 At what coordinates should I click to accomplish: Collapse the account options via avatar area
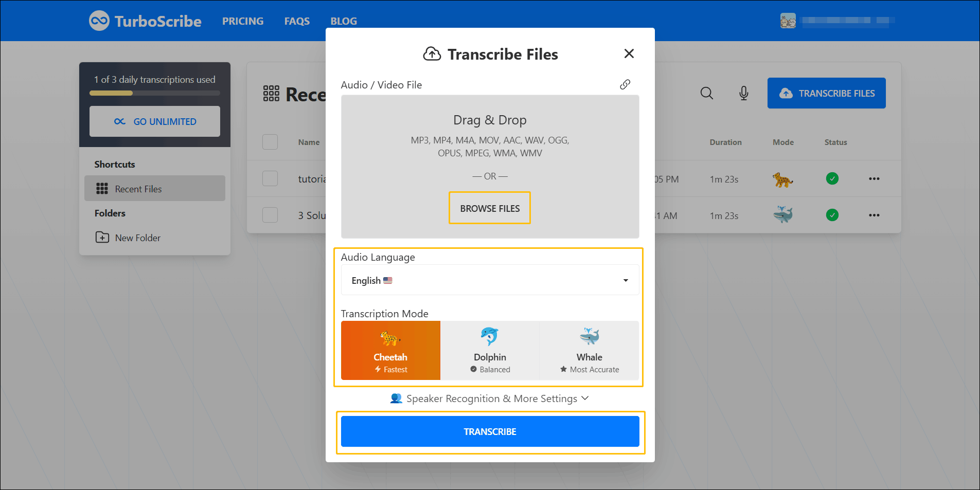(788, 21)
